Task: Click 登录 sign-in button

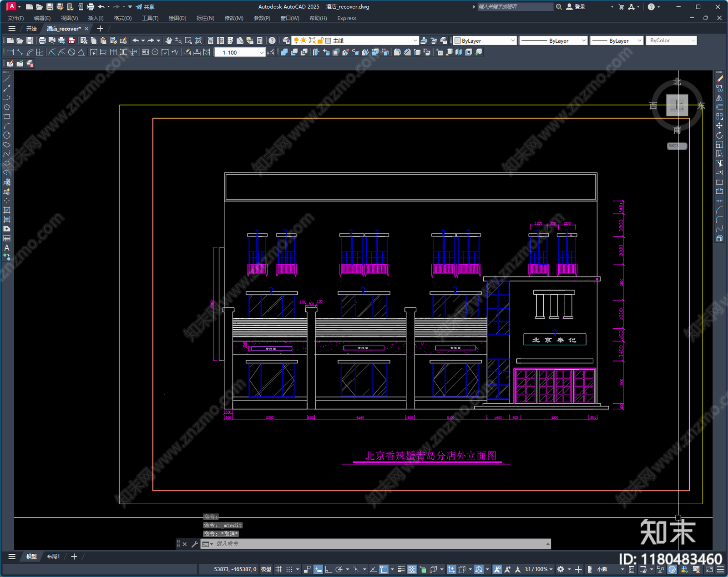Action: pos(576,7)
